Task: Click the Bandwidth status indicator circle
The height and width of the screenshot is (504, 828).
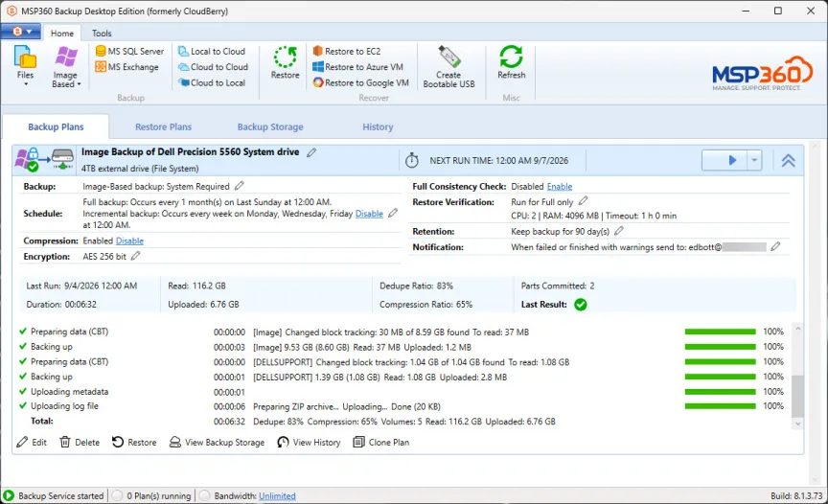Action: pyautogui.click(x=204, y=495)
